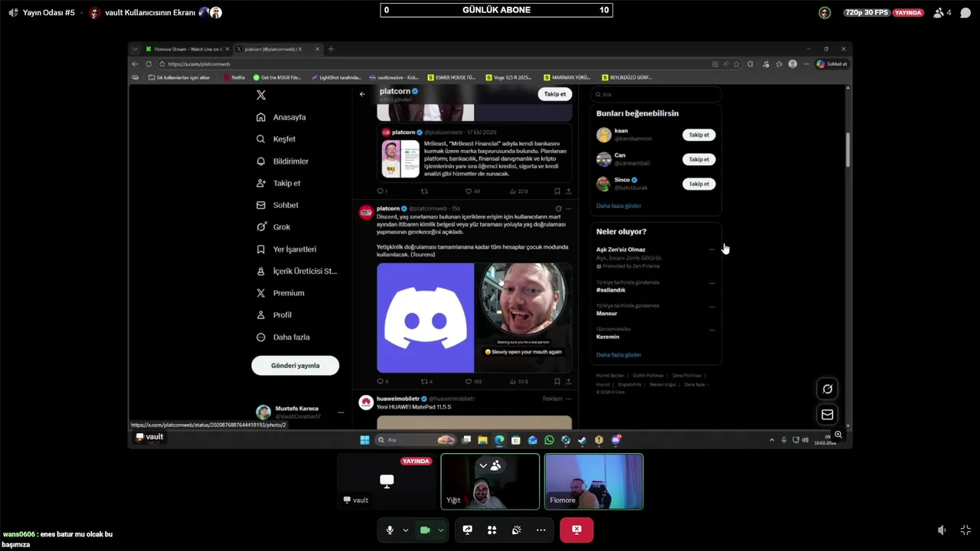Viewport: 980px width, 551px height.
Task: Click the volume speaker icon bottom right
Action: click(942, 530)
